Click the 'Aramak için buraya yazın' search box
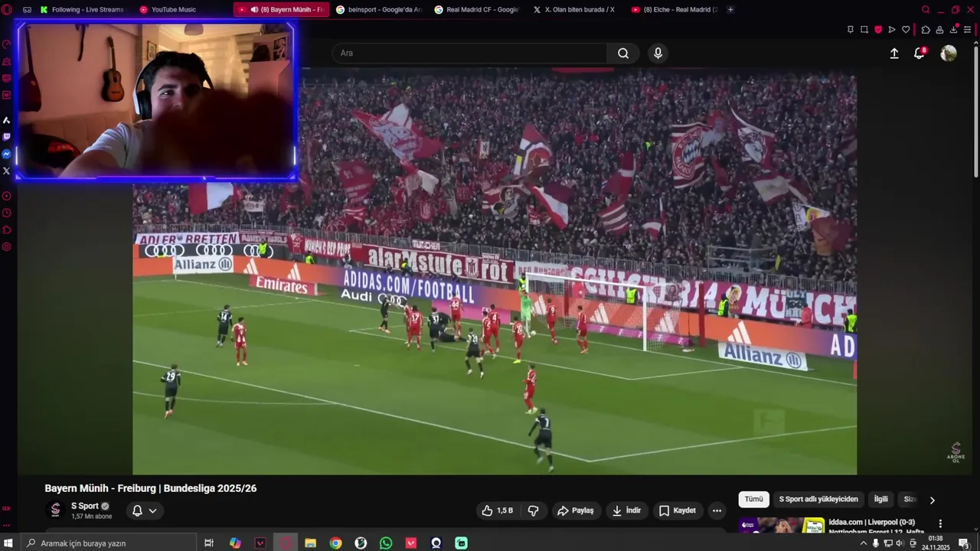 click(108, 543)
